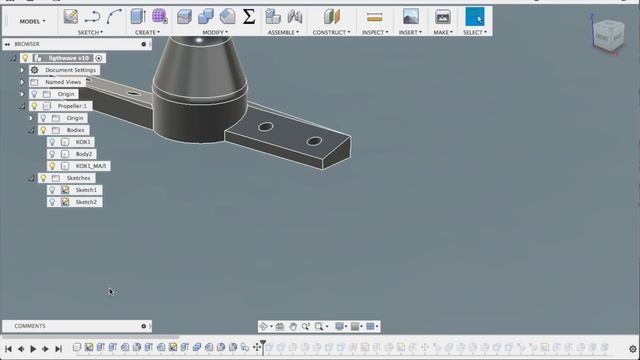Screen dimensions: 640x360
Task: Collapse the Sketches folder
Action: pyautogui.click(x=31, y=178)
